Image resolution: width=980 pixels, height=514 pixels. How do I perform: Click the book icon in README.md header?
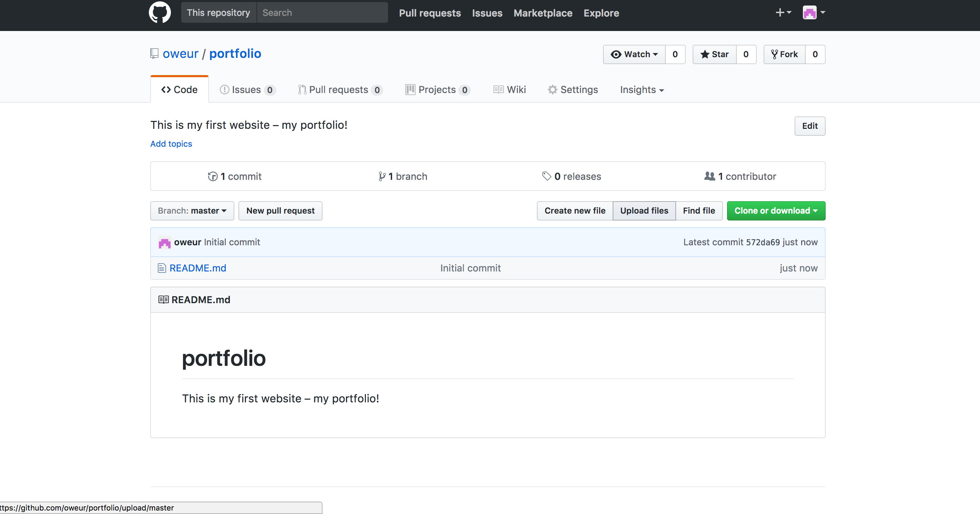(164, 300)
